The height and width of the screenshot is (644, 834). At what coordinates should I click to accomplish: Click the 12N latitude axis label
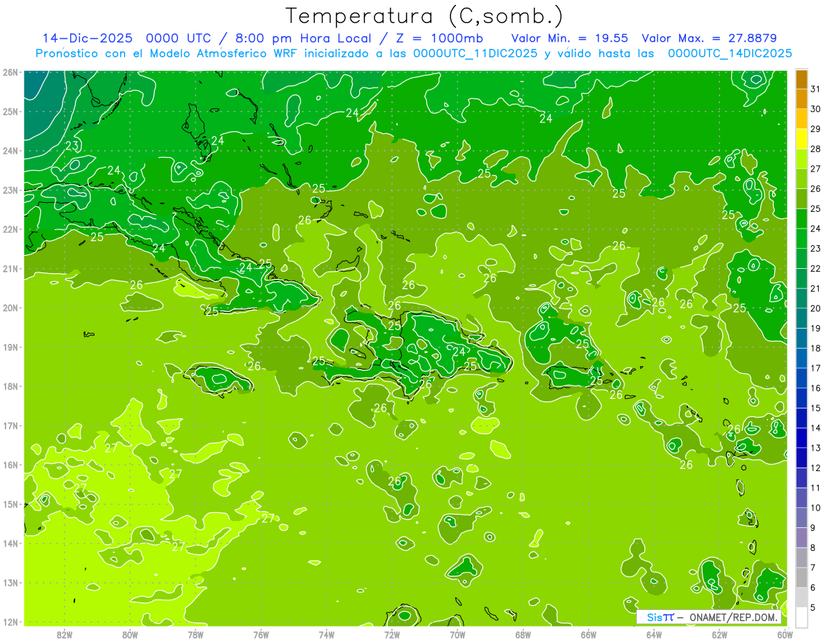point(10,622)
